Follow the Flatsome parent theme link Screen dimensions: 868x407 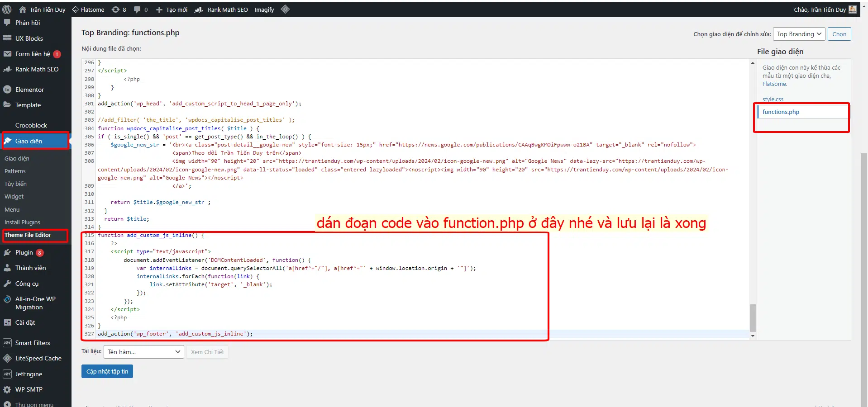coord(774,84)
